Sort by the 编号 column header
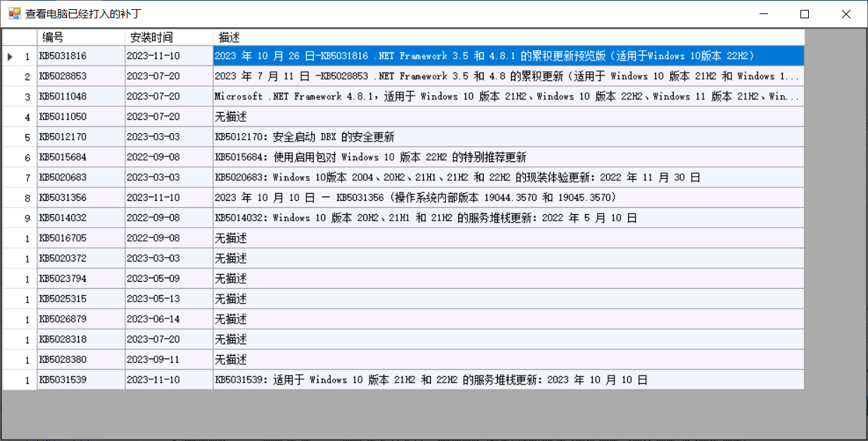The image size is (868, 441). click(81, 37)
